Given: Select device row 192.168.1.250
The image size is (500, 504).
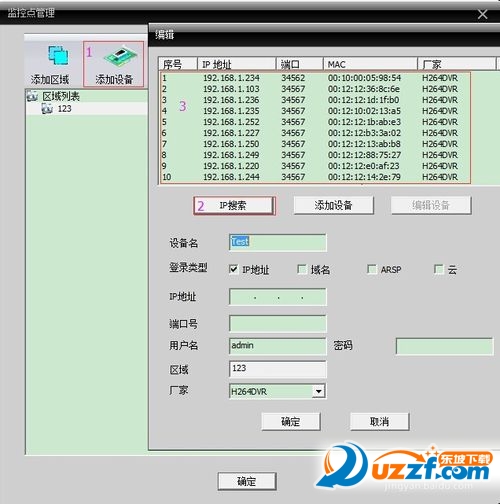Looking at the screenshot, I should tap(315, 144).
